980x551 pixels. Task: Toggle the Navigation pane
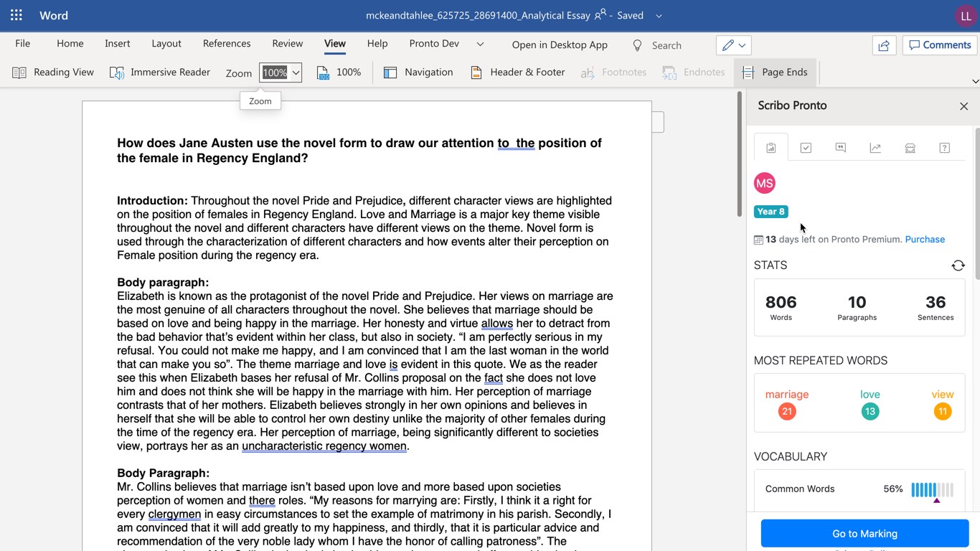coord(418,72)
